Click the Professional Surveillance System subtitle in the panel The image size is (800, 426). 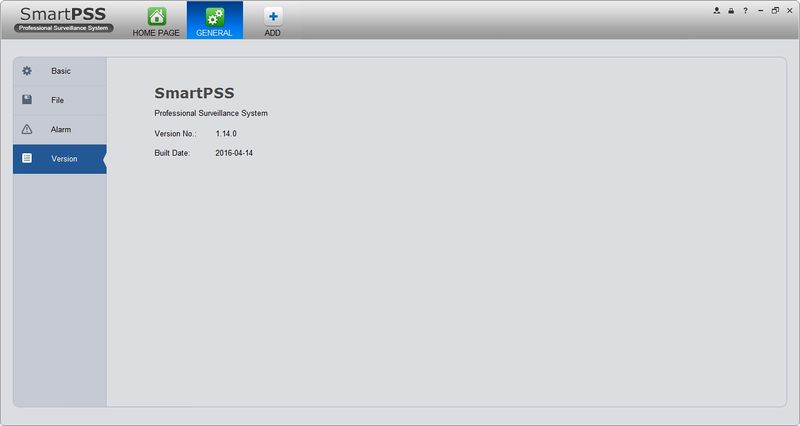point(211,113)
